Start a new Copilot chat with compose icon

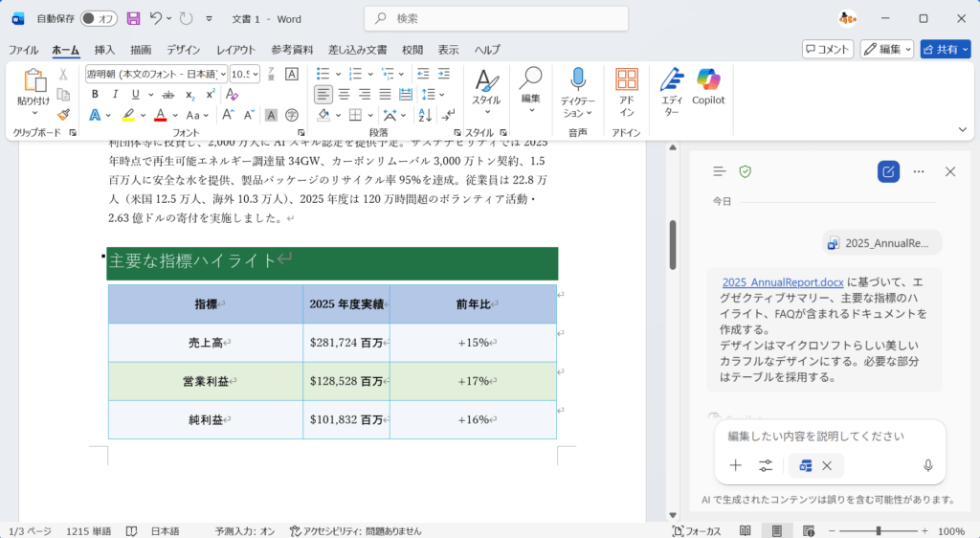point(888,171)
